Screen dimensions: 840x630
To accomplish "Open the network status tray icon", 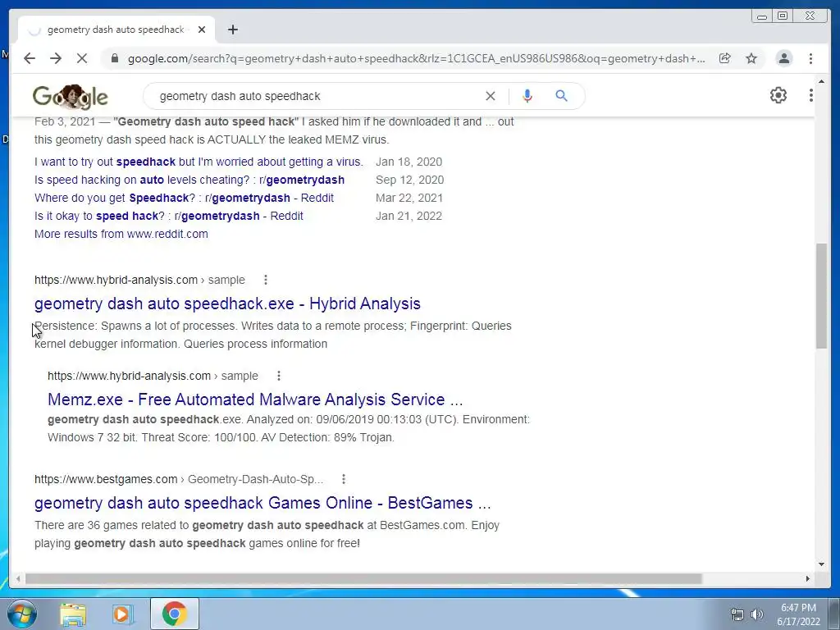I will [x=737, y=614].
